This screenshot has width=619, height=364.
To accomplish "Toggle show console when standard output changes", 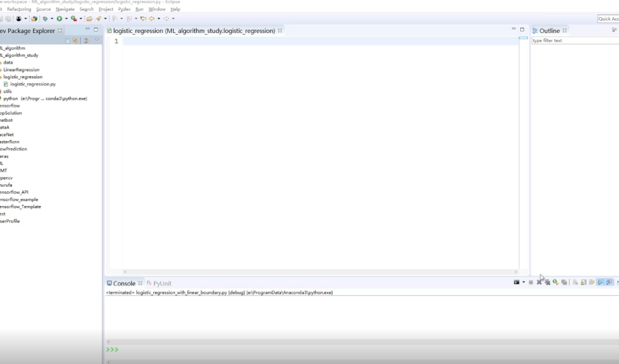I will point(600,282).
